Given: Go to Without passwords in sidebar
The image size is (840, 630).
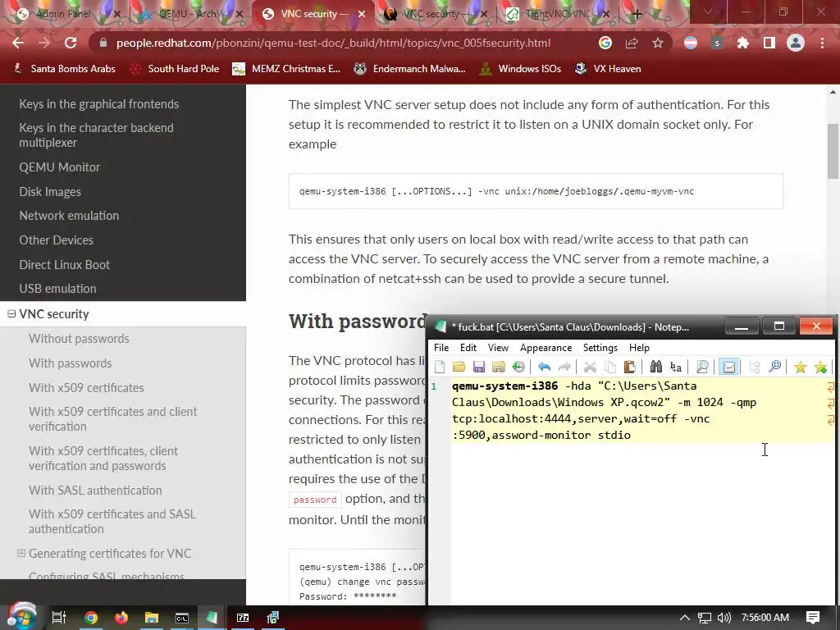Looking at the screenshot, I should click(79, 339).
